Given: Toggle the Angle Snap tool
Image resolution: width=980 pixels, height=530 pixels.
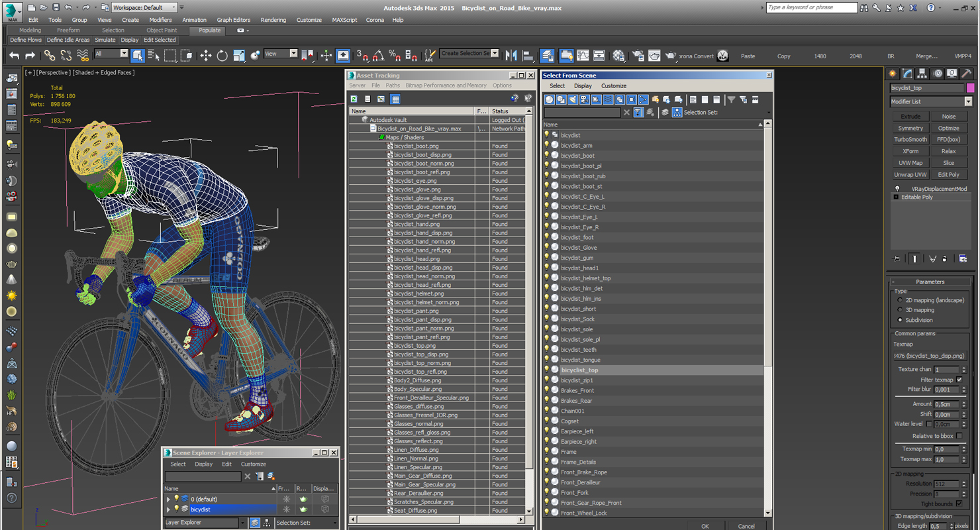Looking at the screenshot, I should [x=379, y=56].
